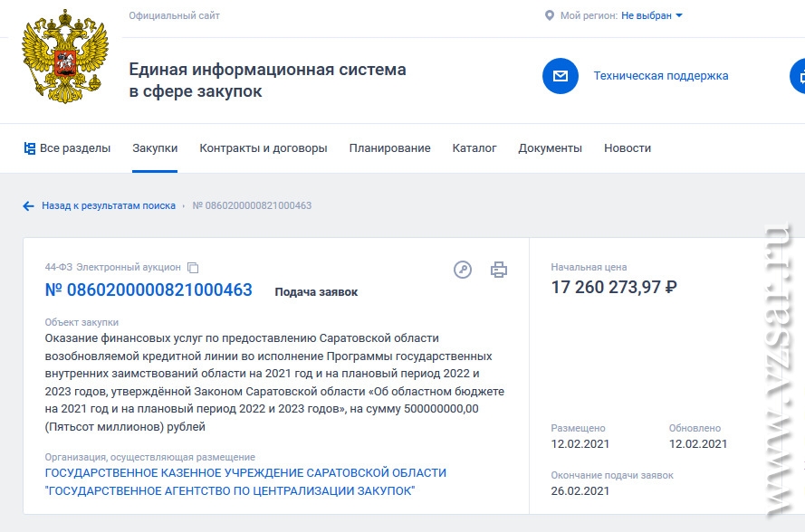The height and width of the screenshot is (532, 805).
Task: Click the Единая информационная система title
Action: tap(267, 80)
